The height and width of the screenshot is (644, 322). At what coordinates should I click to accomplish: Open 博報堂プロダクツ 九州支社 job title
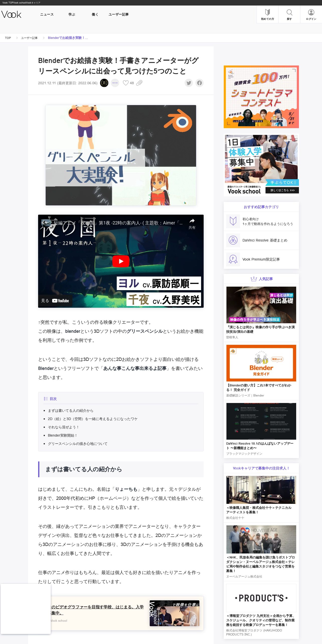pos(261,620)
